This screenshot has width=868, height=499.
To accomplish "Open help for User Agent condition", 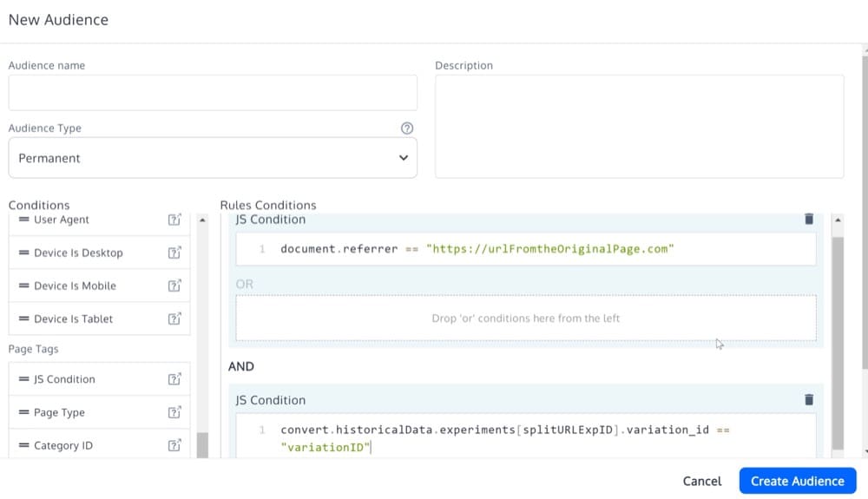I will (x=174, y=220).
